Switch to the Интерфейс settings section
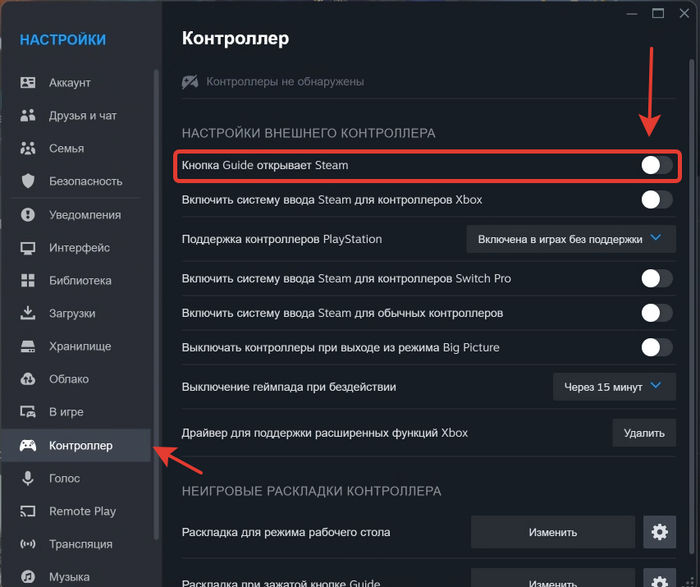 (x=79, y=247)
